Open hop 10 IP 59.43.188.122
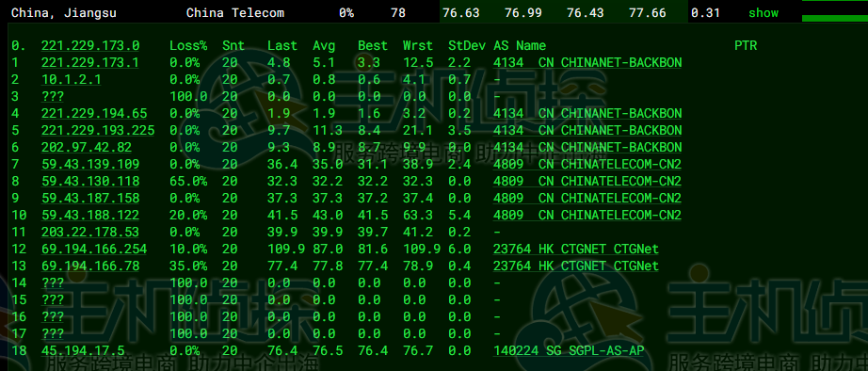The height and width of the screenshot is (371, 868). pyautogui.click(x=90, y=216)
